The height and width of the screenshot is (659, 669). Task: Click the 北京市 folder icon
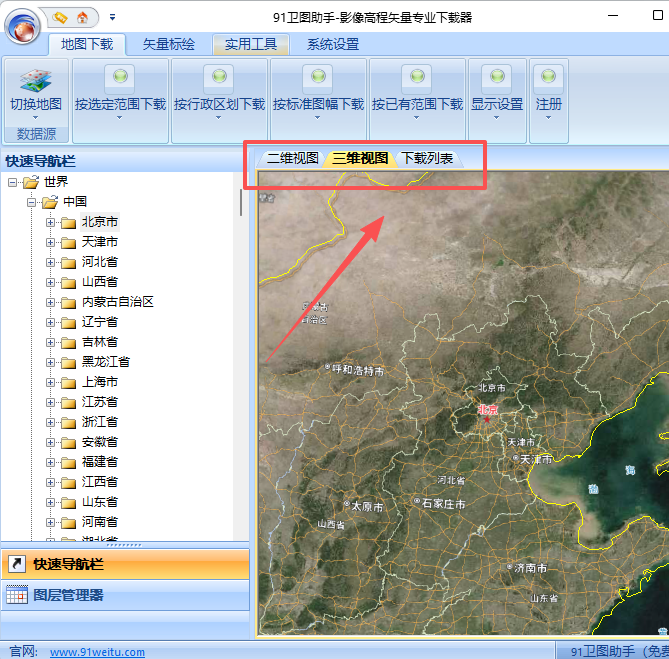(68, 223)
